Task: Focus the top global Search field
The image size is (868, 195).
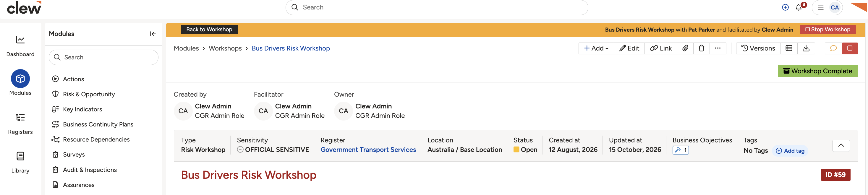Action: coord(436,7)
